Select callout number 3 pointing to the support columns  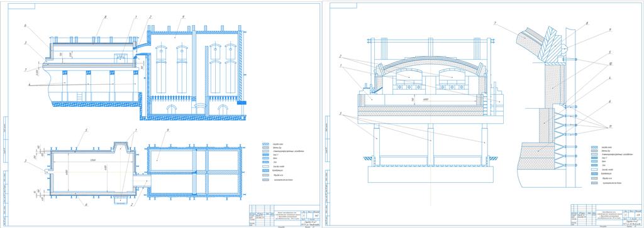tap(341, 114)
